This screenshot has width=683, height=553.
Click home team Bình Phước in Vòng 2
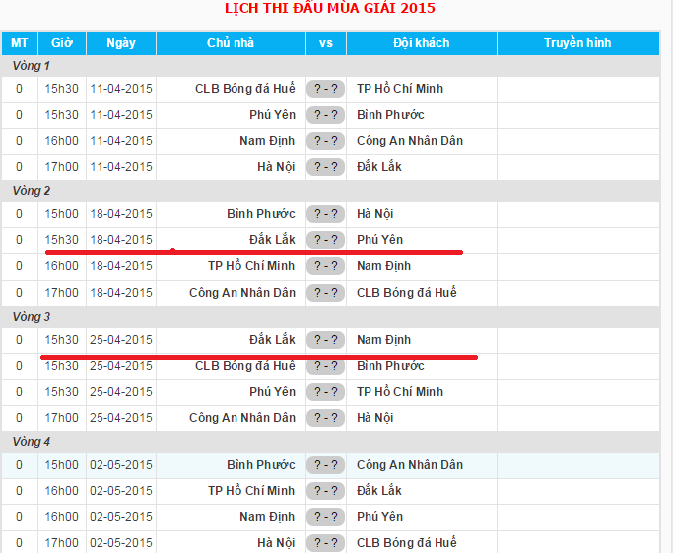pos(261,214)
